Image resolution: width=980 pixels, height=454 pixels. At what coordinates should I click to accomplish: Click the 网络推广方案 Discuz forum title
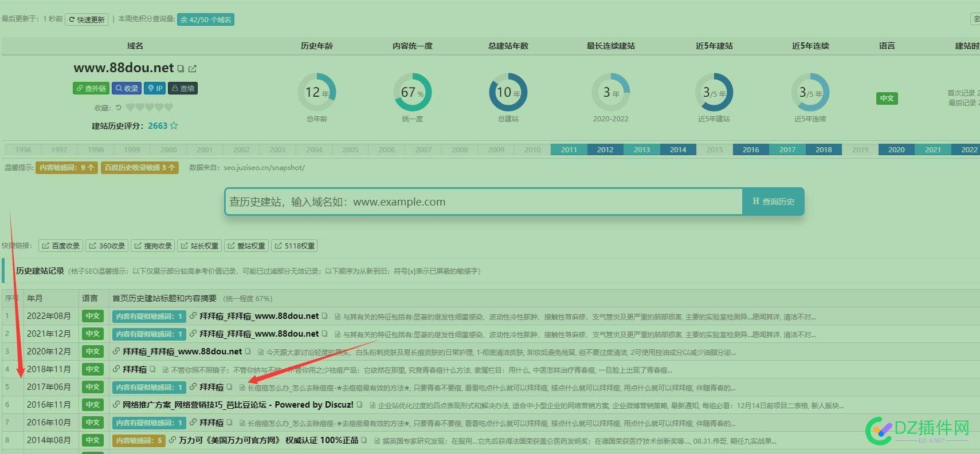click(x=238, y=405)
